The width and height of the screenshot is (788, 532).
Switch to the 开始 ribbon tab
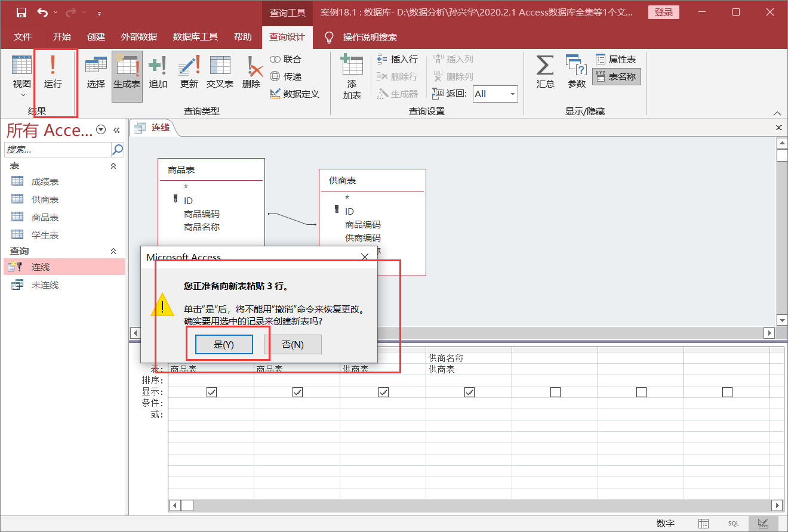pyautogui.click(x=61, y=37)
